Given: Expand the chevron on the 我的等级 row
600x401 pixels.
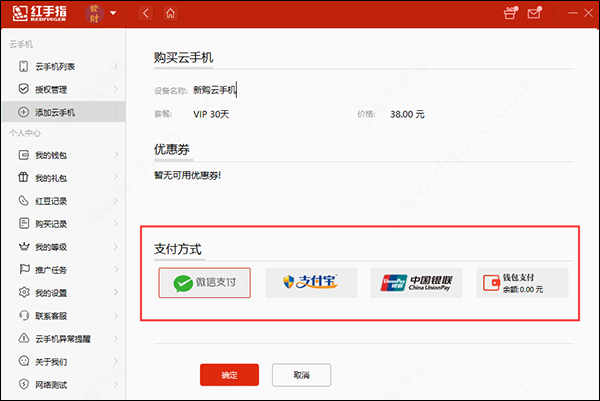Looking at the screenshot, I should coord(116,246).
